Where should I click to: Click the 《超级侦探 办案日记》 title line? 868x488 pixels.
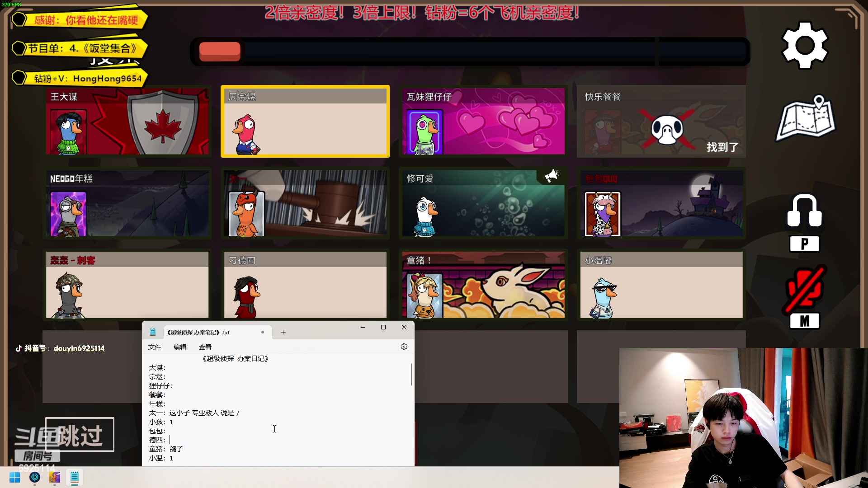[x=236, y=359]
